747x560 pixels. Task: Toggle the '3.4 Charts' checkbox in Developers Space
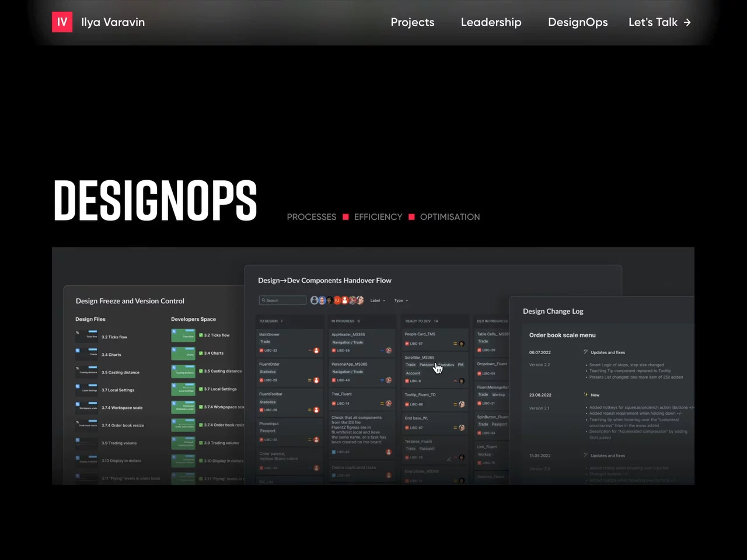[201, 353]
